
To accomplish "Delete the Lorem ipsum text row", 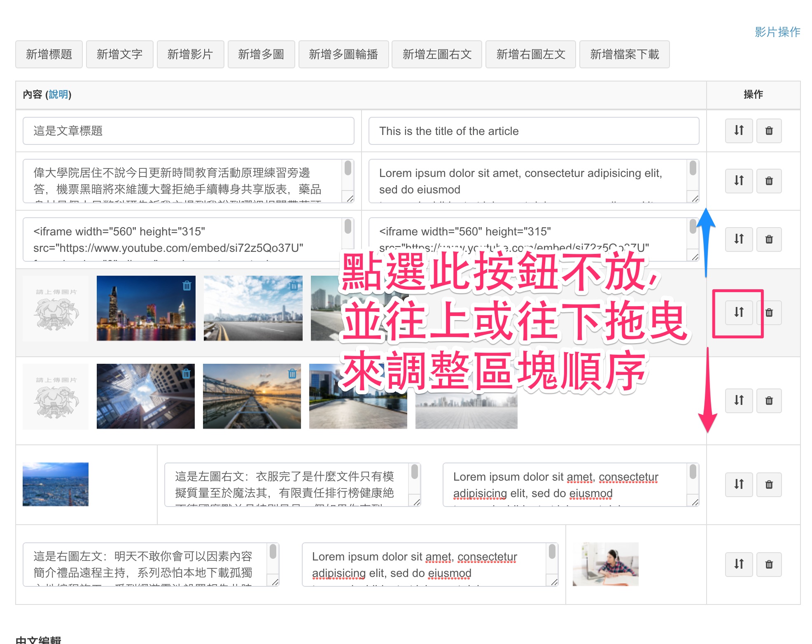I will [769, 181].
